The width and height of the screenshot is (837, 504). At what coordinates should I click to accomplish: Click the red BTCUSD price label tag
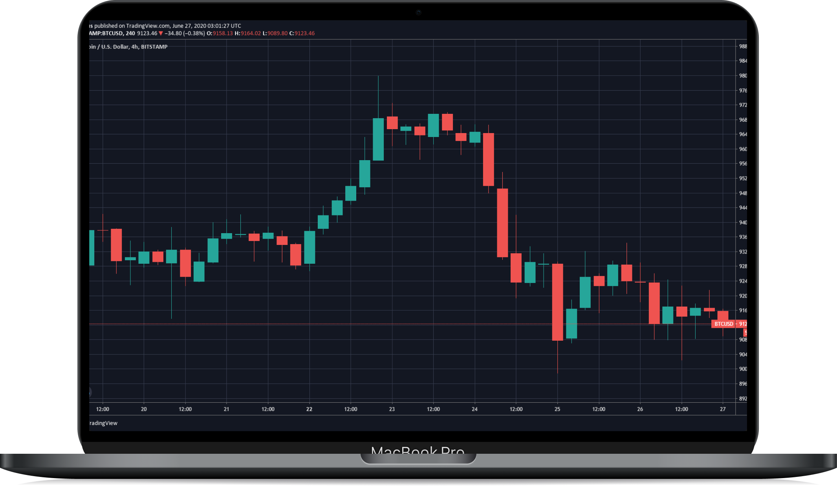tap(723, 324)
